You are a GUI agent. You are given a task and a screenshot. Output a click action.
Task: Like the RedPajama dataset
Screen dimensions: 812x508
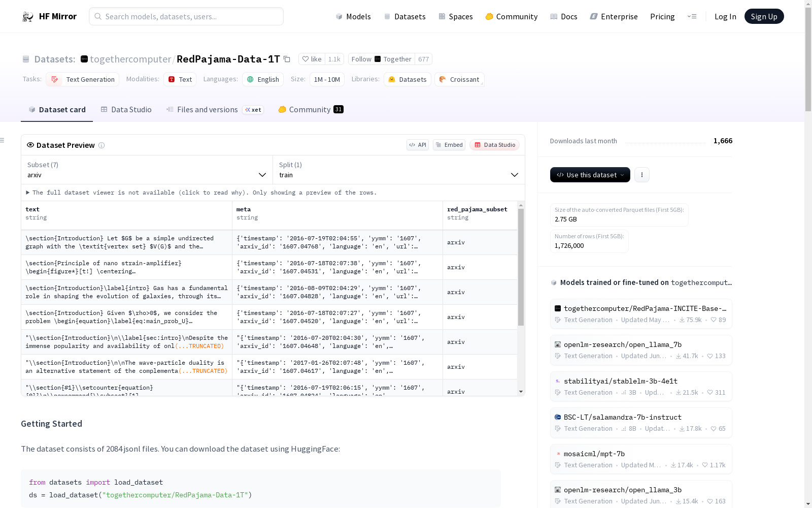[x=312, y=59]
